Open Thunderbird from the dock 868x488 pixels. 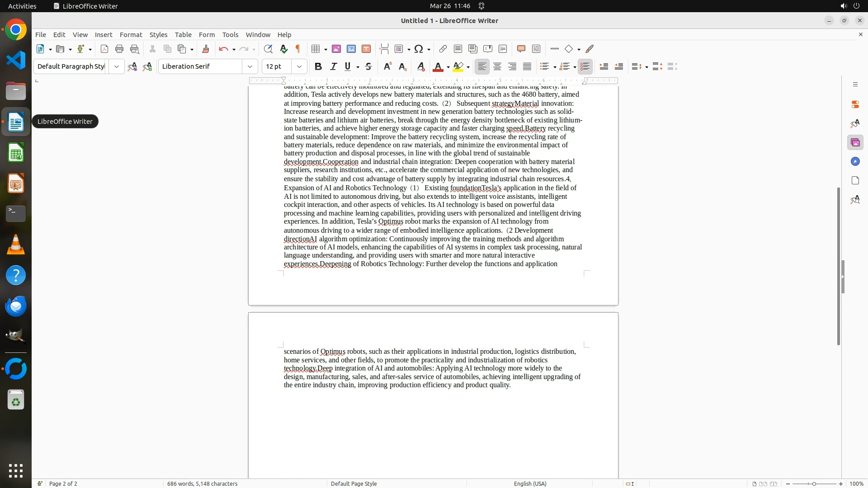click(x=16, y=306)
